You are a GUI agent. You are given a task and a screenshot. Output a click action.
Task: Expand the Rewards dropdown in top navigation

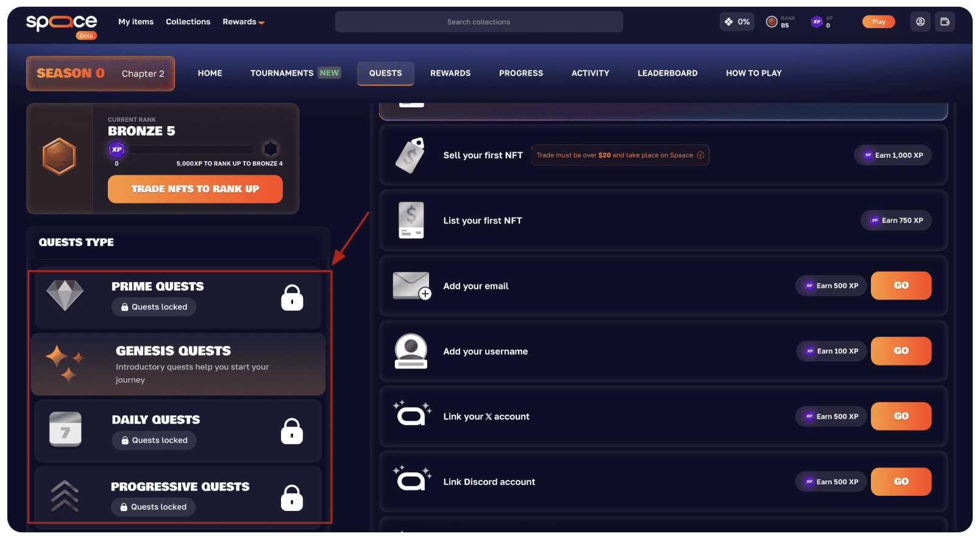[x=243, y=22]
